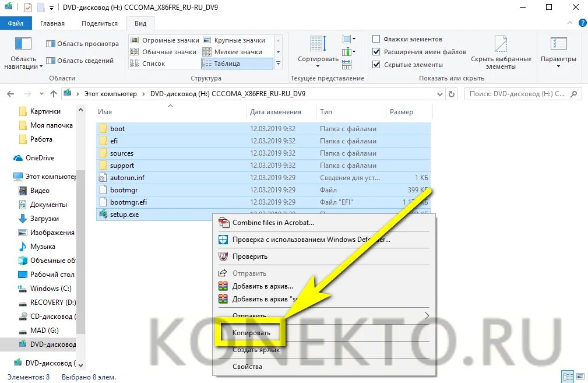The image size is (588, 383).
Task: Sort by the Дата изменения column header
Action: [x=280, y=112]
